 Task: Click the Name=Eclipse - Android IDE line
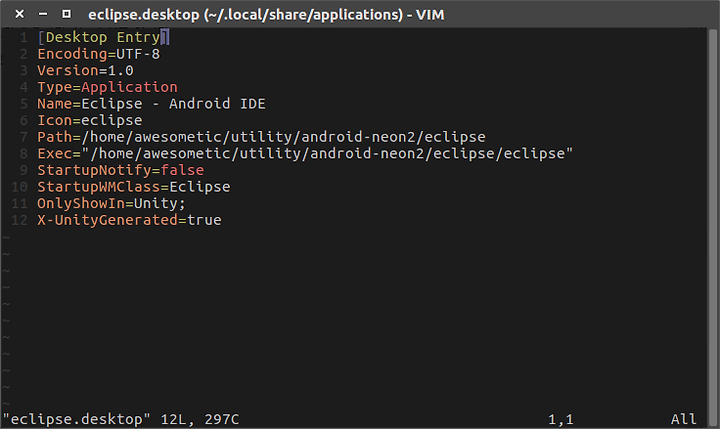[x=152, y=104]
